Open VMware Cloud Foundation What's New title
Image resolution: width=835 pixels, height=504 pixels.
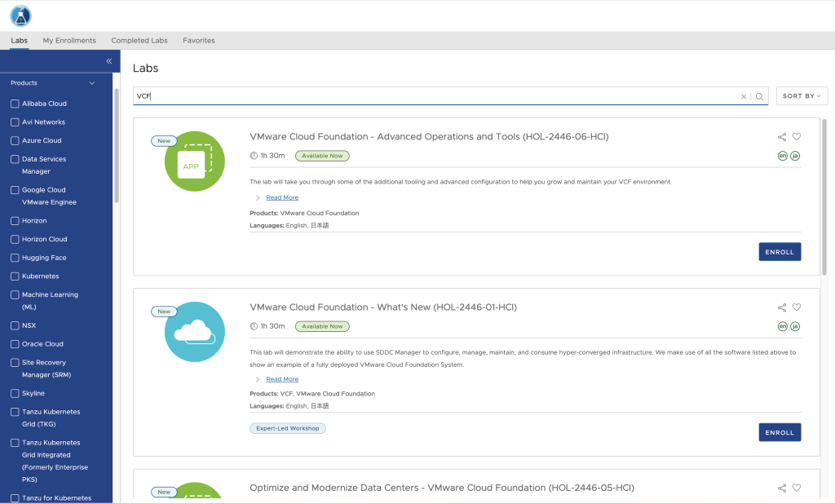tap(383, 307)
